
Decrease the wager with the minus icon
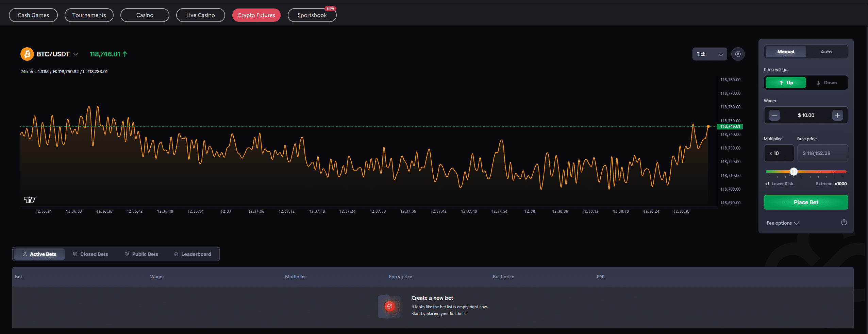click(774, 115)
